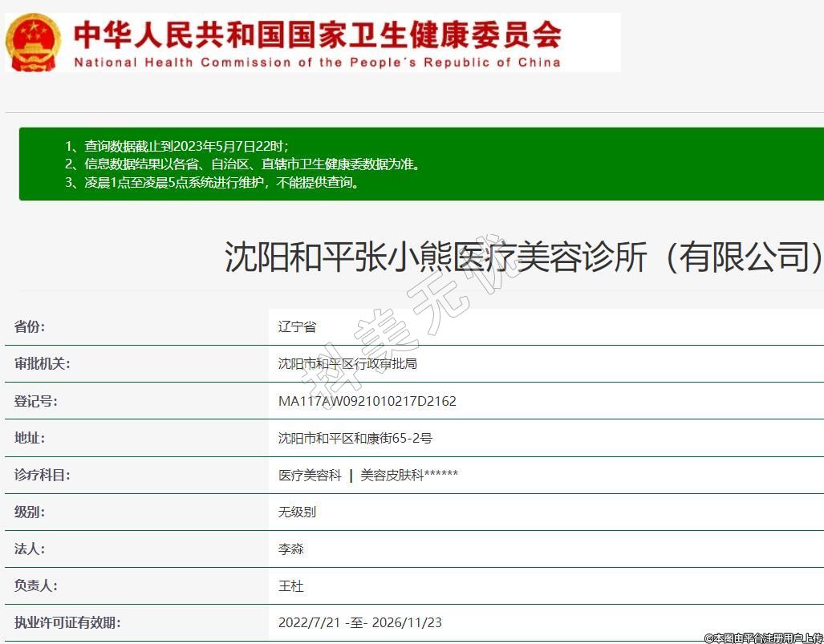Click the Chinese commission title in header
This screenshot has width=824, height=644.
tap(317, 33)
